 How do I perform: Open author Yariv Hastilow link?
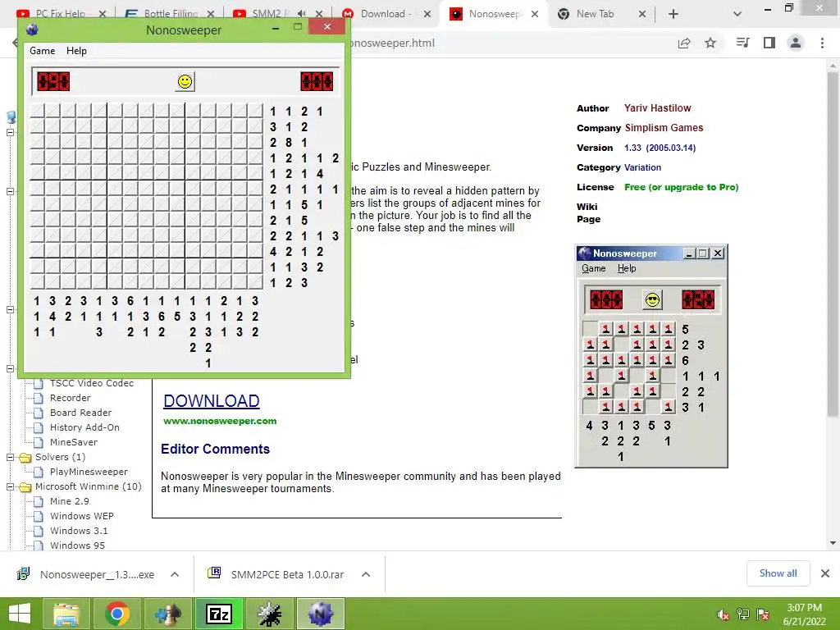(657, 108)
